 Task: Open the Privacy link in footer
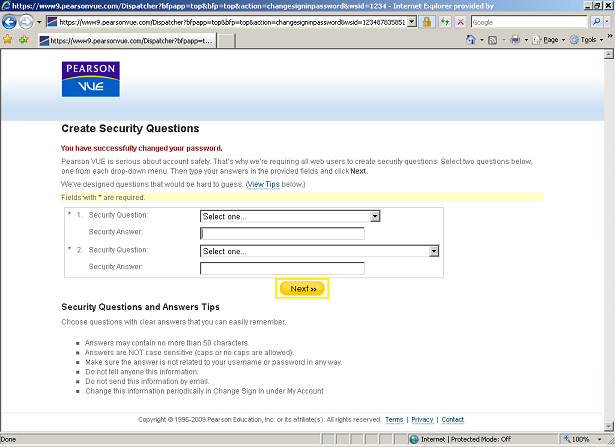click(422, 420)
